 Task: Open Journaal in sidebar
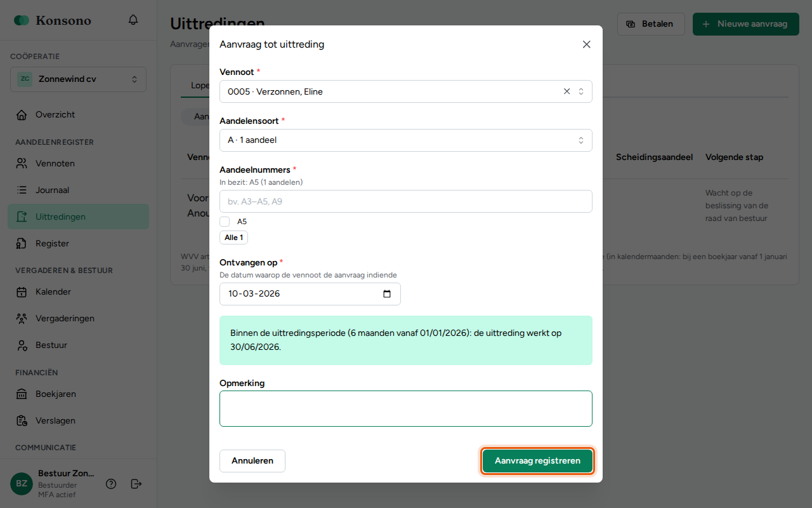[x=78, y=190]
